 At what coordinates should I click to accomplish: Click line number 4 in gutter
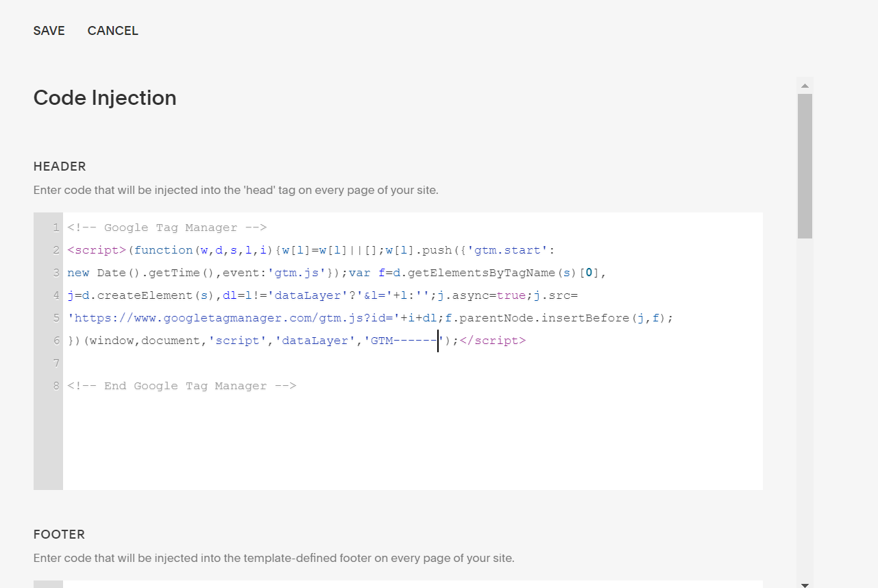point(56,295)
